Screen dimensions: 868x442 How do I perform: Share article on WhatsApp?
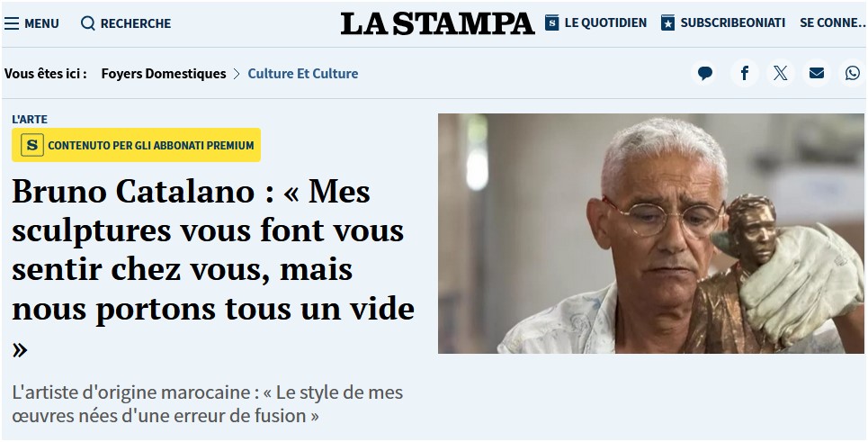853,73
